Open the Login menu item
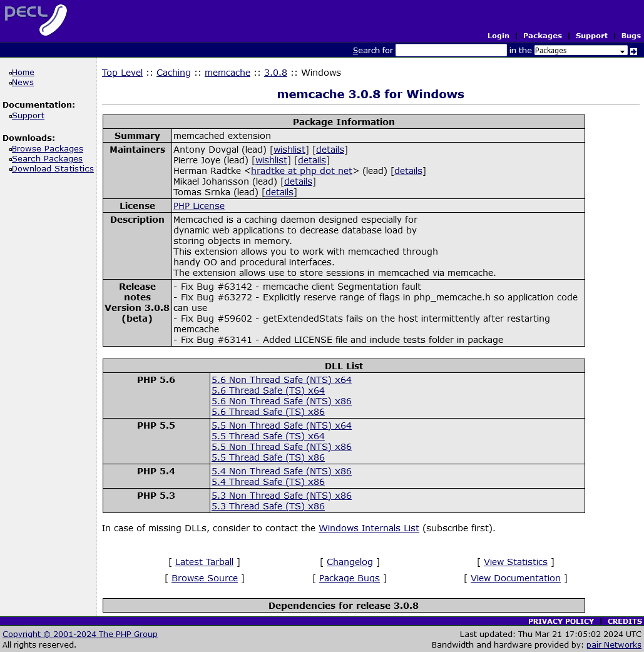The image size is (644, 652). [498, 36]
